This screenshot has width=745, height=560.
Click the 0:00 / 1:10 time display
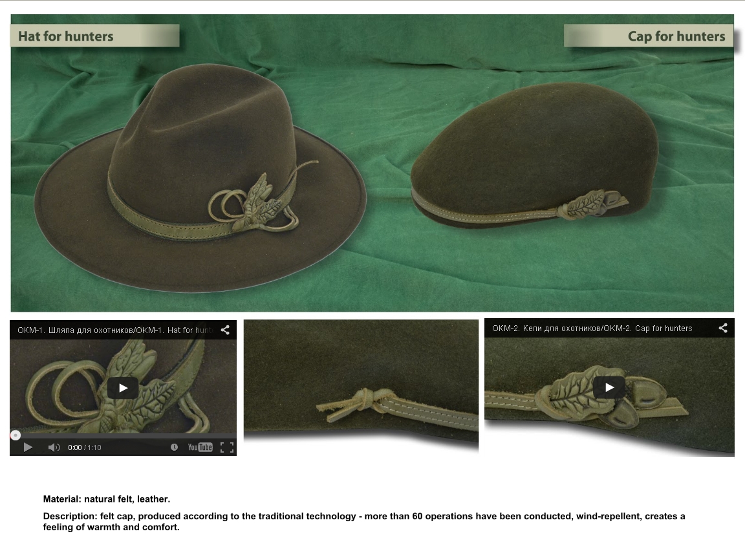pyautogui.click(x=85, y=447)
